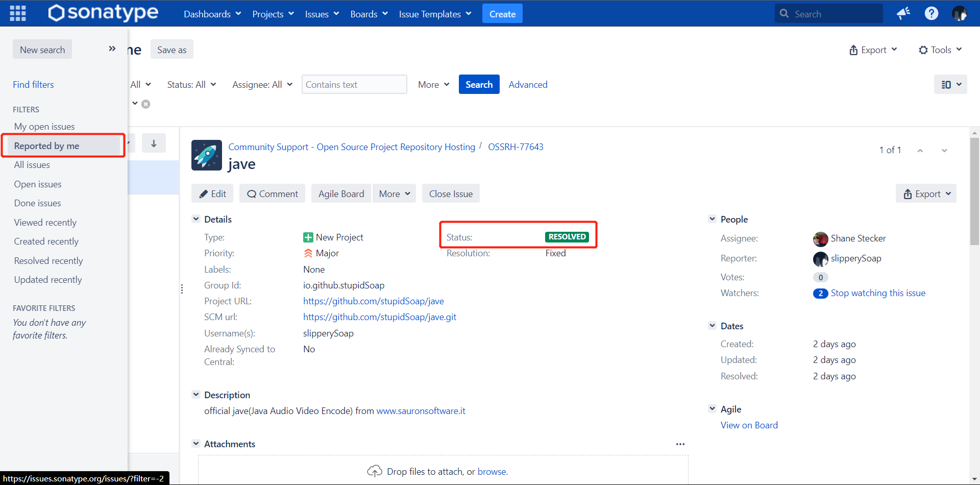980x485 pixels.
Task: Select Viewed recently filter
Action: pos(45,223)
